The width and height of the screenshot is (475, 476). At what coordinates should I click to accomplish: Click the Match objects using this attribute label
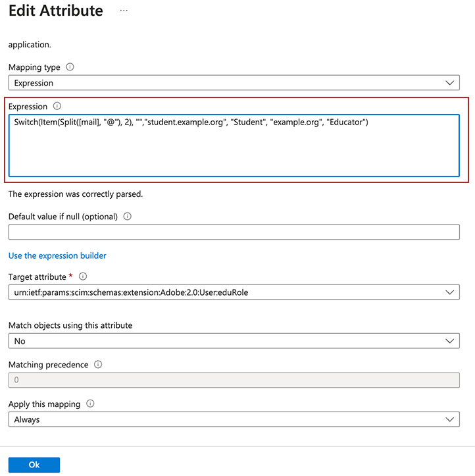coord(70,325)
